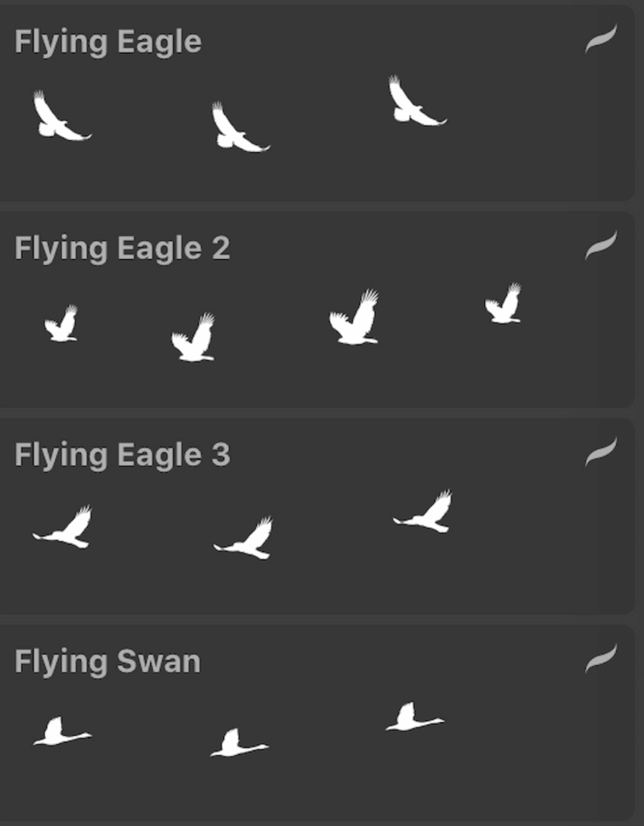This screenshot has width=644, height=826.
Task: Click the leftmost swan in Flying Swan preview
Action: coord(59,733)
